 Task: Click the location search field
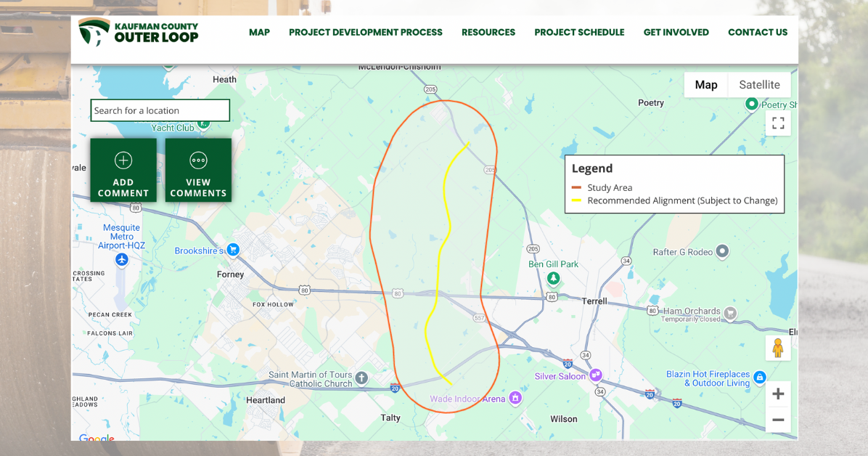pos(160,110)
